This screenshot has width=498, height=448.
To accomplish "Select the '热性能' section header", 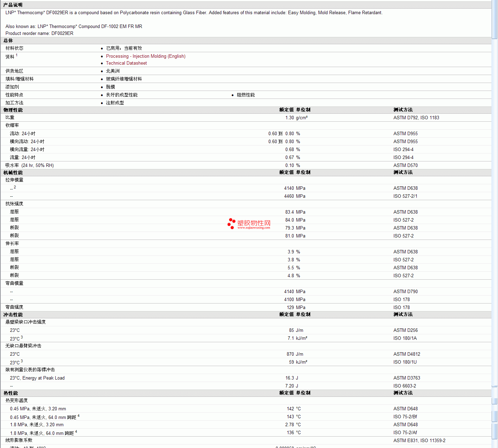I will (x=10, y=393).
